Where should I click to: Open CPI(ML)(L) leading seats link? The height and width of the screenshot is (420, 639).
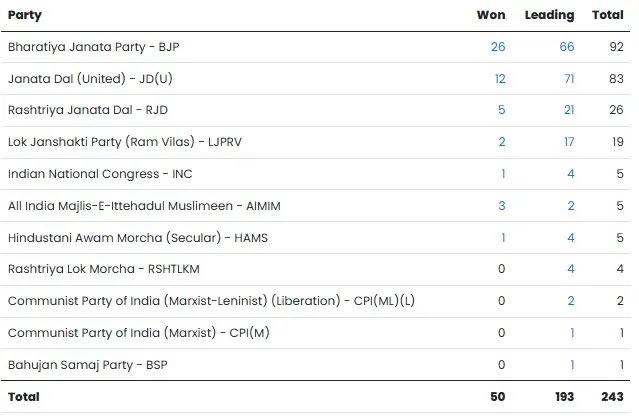pos(570,301)
